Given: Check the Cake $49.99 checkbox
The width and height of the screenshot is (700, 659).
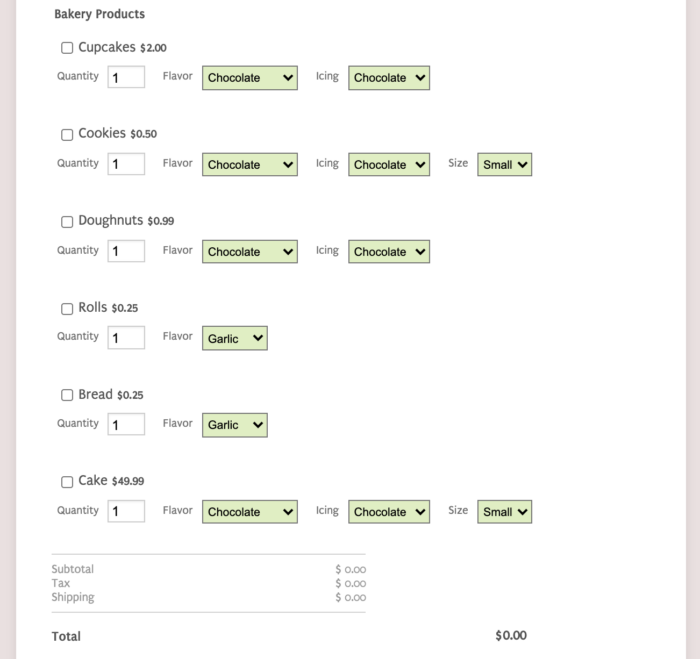Looking at the screenshot, I should (67, 483).
